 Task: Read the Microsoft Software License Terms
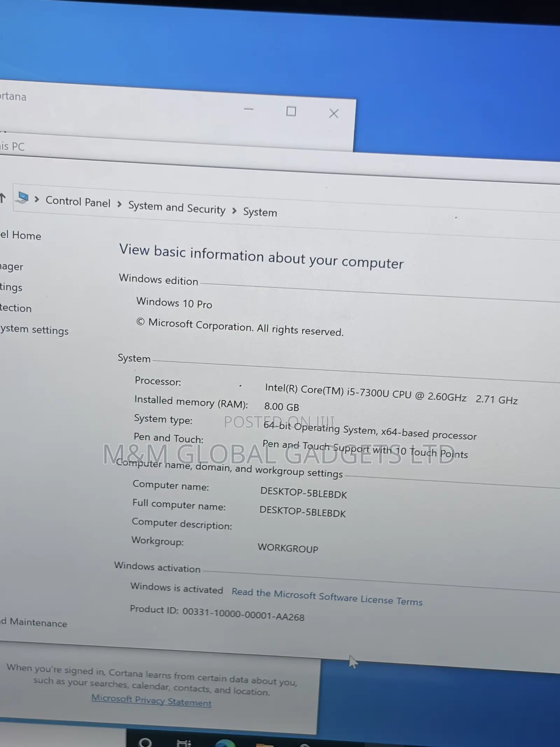coord(327,596)
